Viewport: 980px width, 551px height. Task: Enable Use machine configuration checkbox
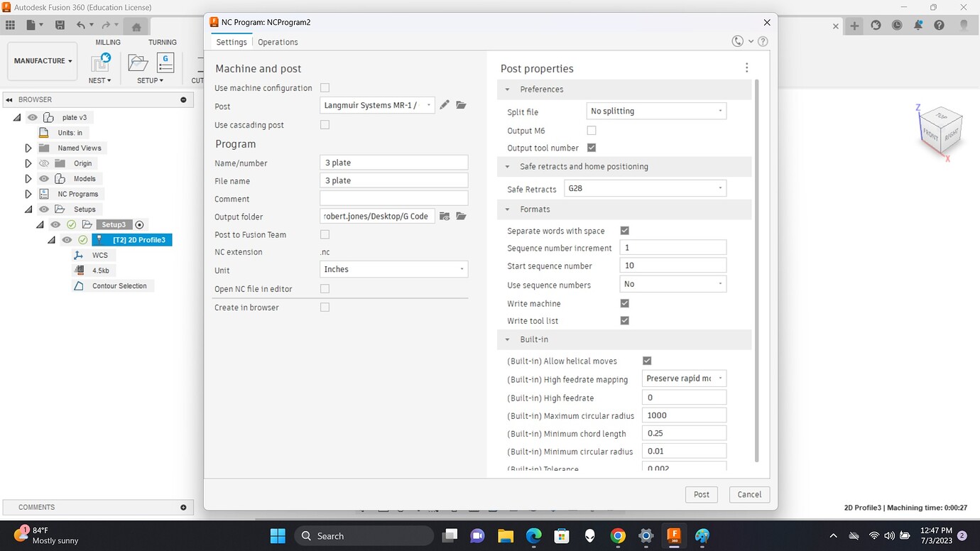coord(325,88)
